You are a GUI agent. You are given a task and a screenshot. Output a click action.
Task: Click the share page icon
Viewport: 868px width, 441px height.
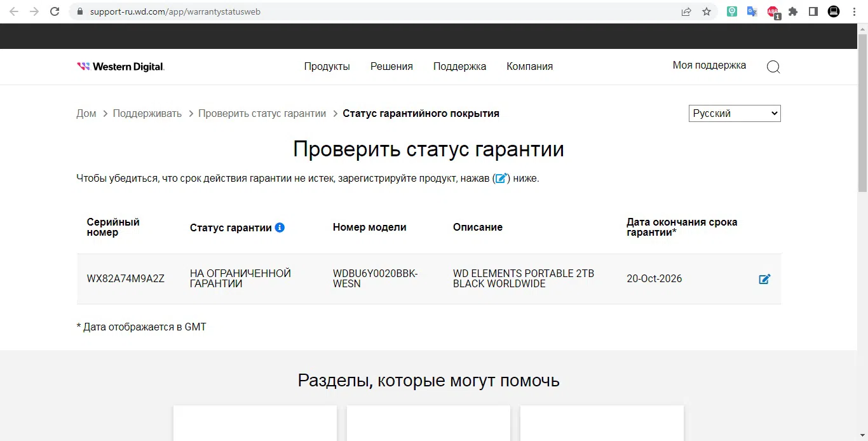click(x=686, y=11)
